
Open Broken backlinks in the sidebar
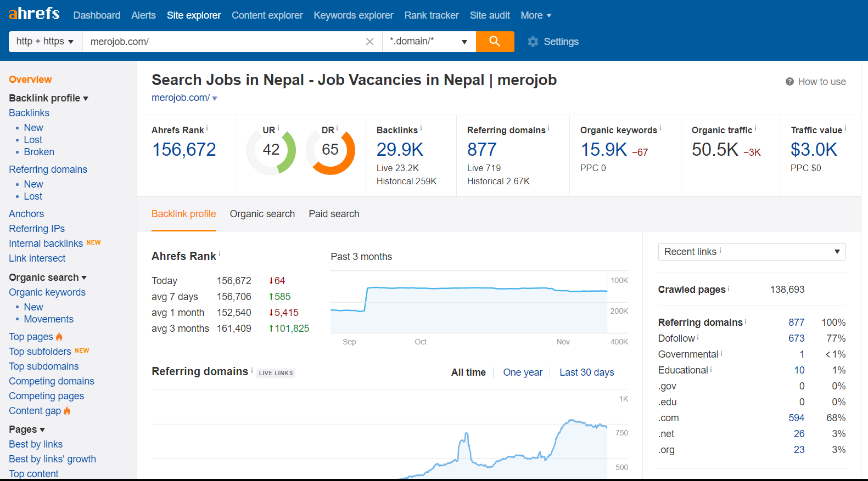point(39,152)
